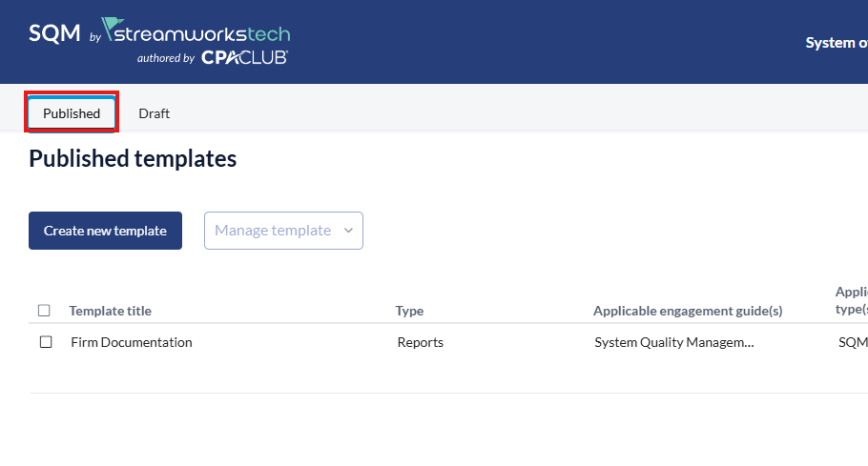Sort by the Template title column header
868x466 pixels.
(110, 311)
